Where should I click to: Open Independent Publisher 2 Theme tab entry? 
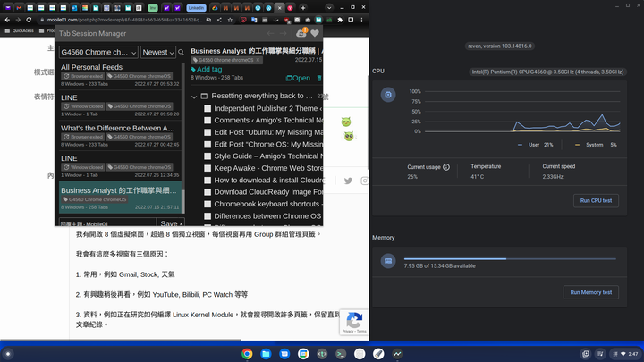coord(264,108)
